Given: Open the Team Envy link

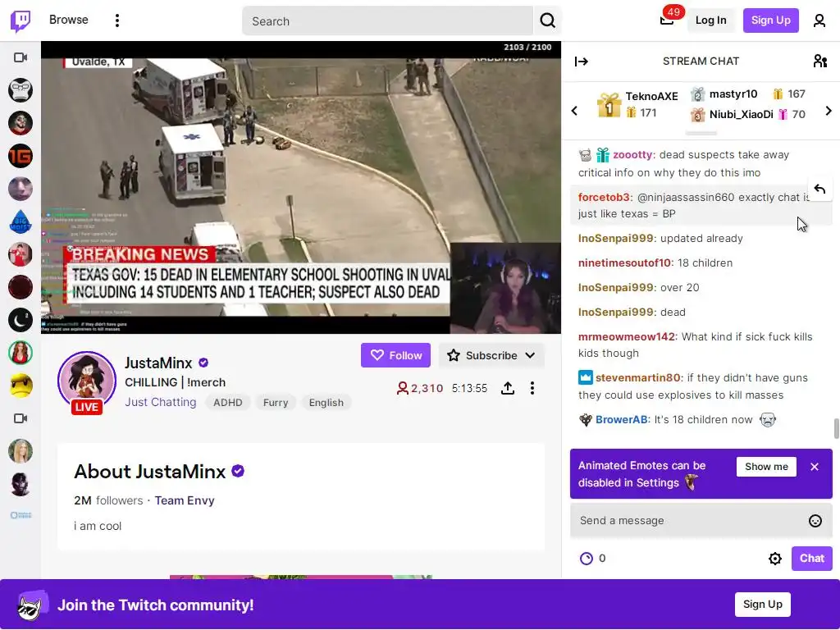Looking at the screenshot, I should [185, 500].
